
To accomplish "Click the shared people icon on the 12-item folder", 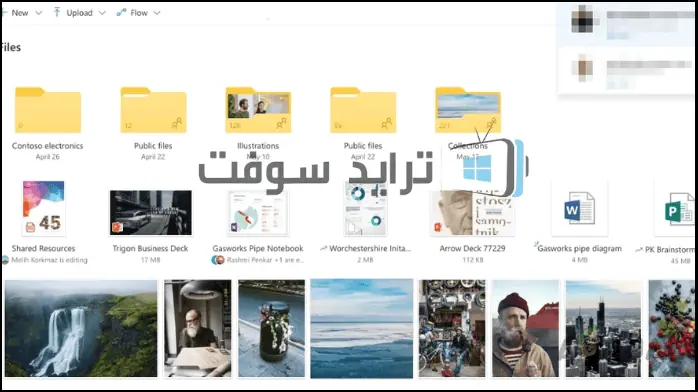I will [x=177, y=123].
